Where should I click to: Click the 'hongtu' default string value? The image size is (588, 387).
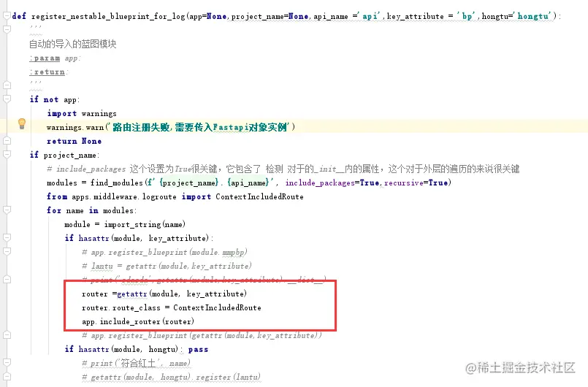click(532, 16)
